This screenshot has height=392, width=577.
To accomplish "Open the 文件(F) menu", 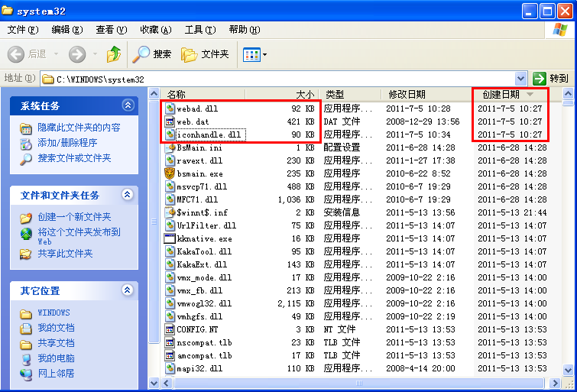I will pyautogui.click(x=23, y=30).
